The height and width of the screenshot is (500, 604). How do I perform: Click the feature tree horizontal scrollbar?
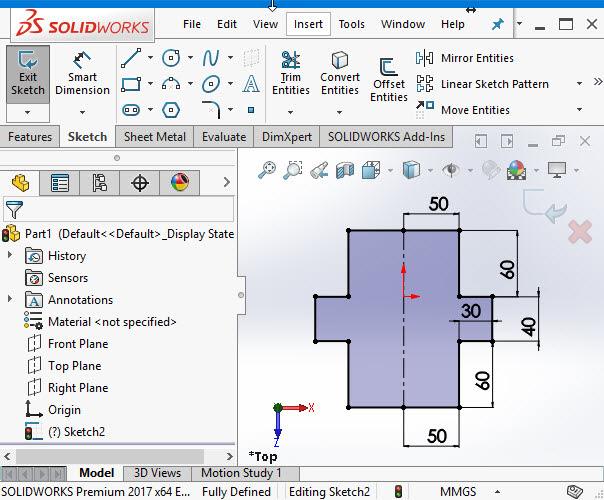point(109,456)
